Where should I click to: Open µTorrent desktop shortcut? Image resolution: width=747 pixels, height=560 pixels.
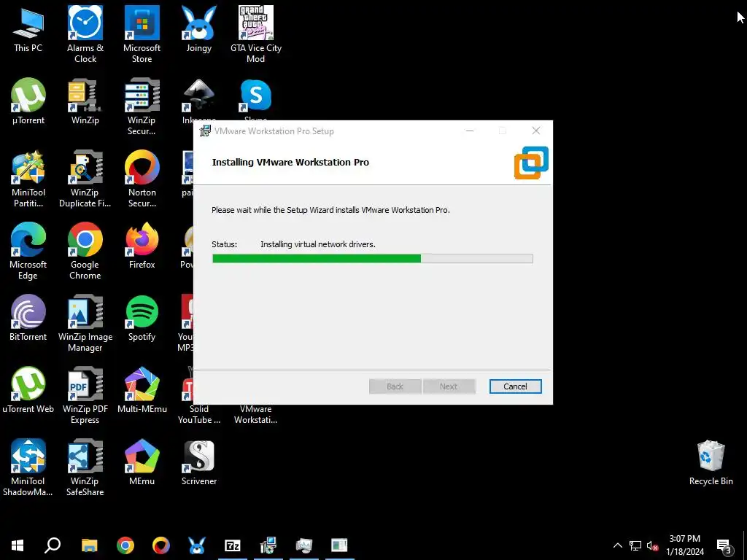[28, 101]
